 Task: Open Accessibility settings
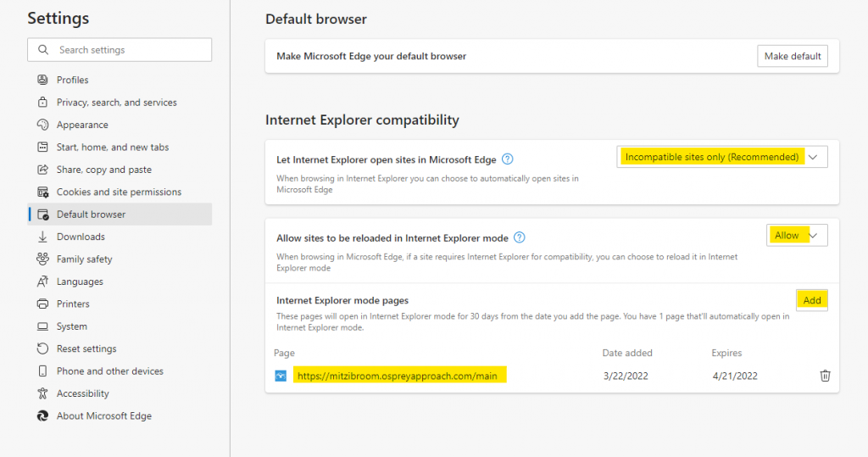click(x=120, y=393)
